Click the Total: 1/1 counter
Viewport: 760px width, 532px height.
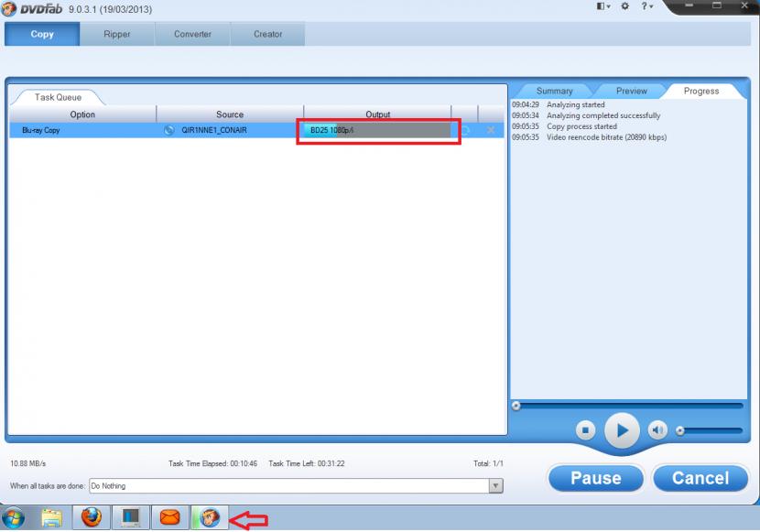(488, 463)
